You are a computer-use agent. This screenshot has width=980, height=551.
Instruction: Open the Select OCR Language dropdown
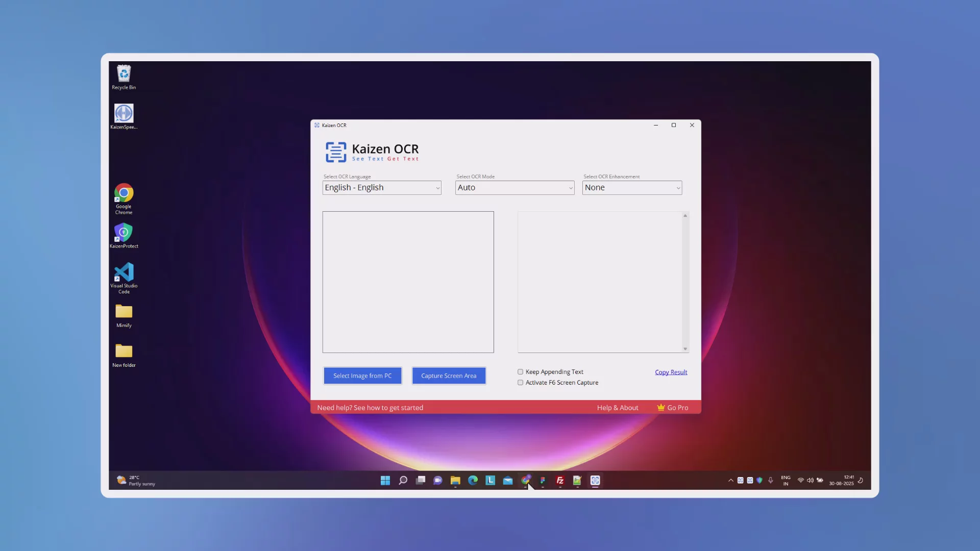[382, 188]
